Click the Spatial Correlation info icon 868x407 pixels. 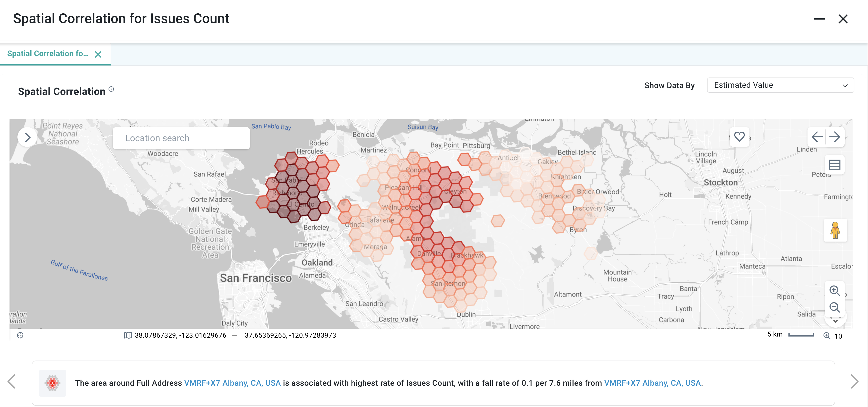(x=111, y=89)
